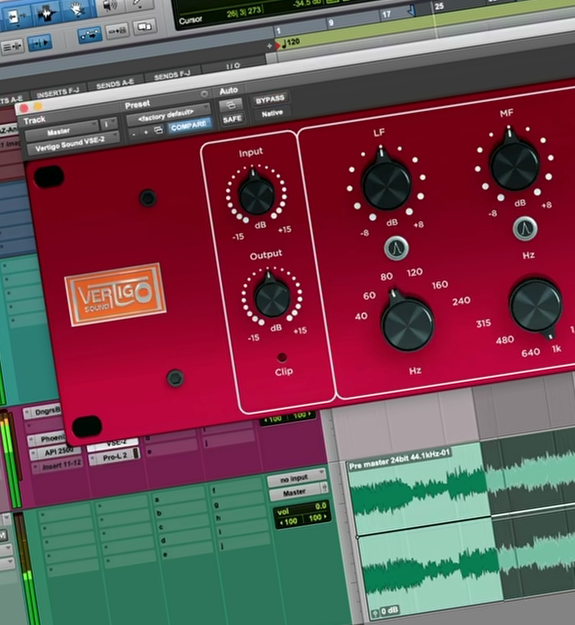The height and width of the screenshot is (625, 575).
Task: Click the 0 dB clip gain badge
Action: (x=385, y=611)
